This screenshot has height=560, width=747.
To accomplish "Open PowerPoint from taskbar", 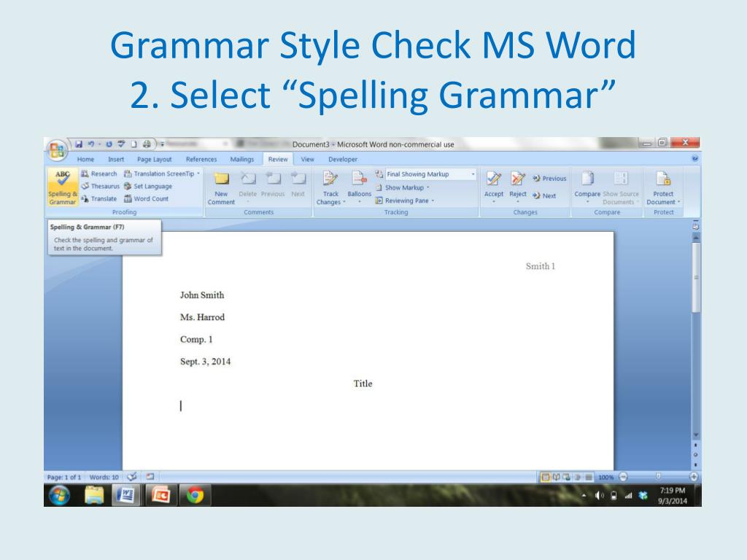I will click(x=160, y=495).
